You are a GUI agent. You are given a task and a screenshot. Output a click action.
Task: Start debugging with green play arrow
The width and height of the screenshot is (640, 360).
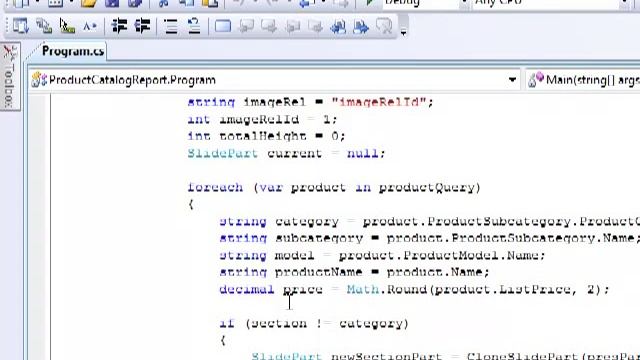pyautogui.click(x=369, y=3)
